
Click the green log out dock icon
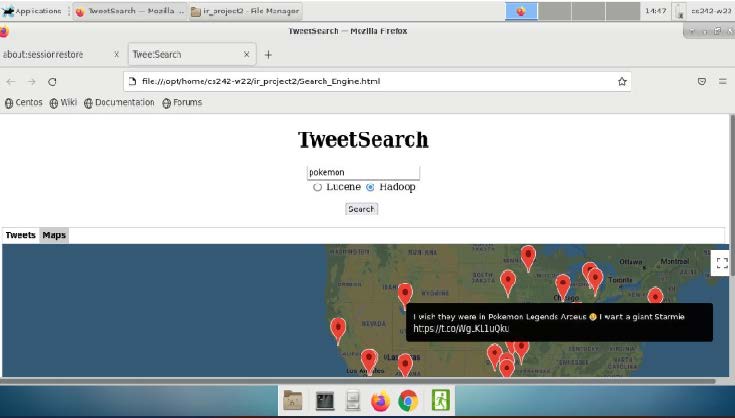tap(440, 401)
